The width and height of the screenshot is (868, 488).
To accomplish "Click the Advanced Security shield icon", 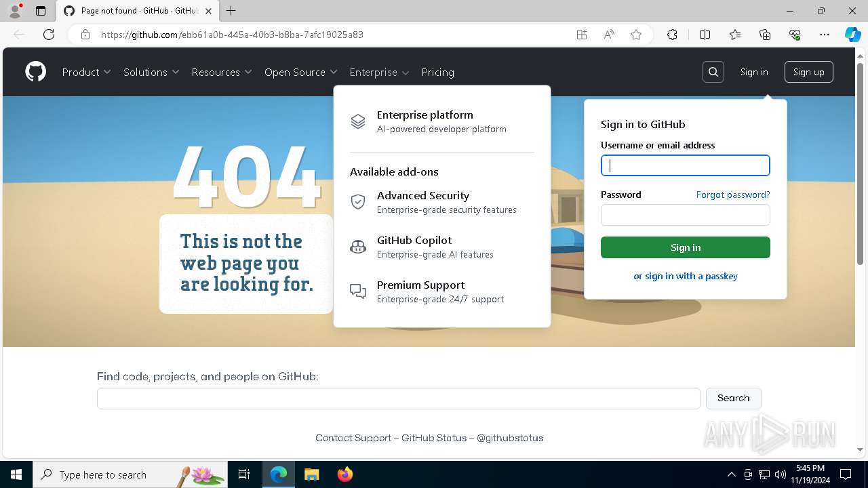I will tap(358, 202).
